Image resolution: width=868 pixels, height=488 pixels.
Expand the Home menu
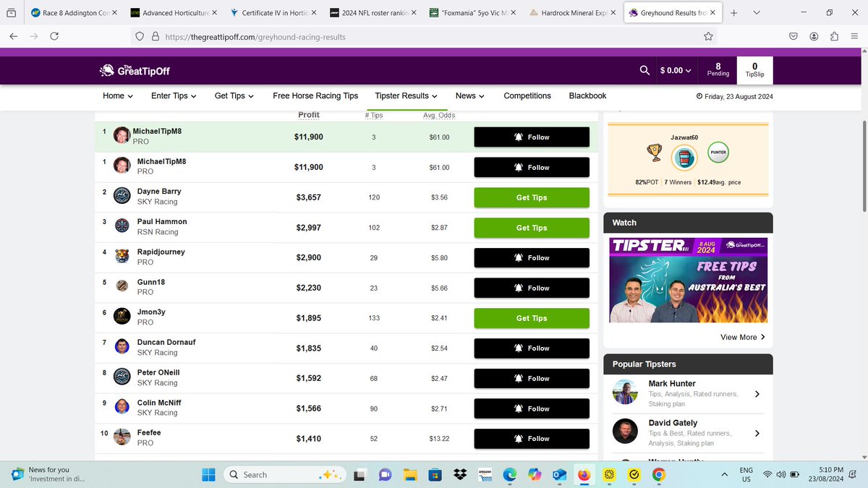click(x=118, y=95)
